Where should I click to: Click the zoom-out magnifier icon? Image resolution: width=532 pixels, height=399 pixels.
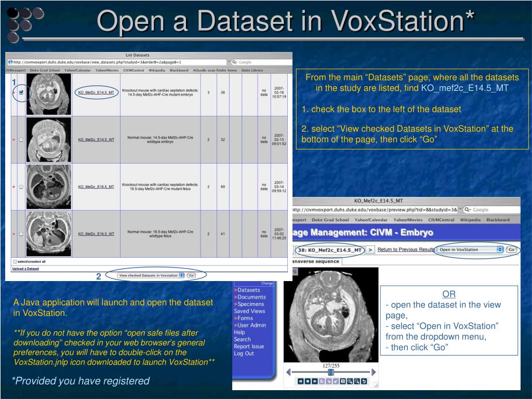pos(357,381)
